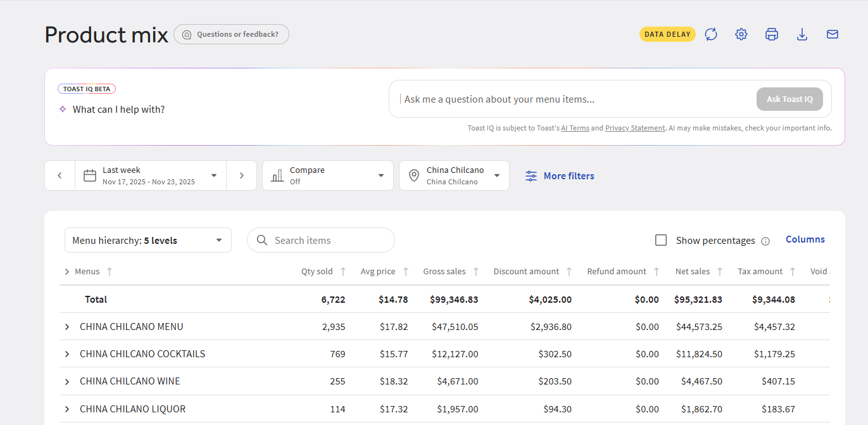Click the refresh data icon

tap(711, 34)
